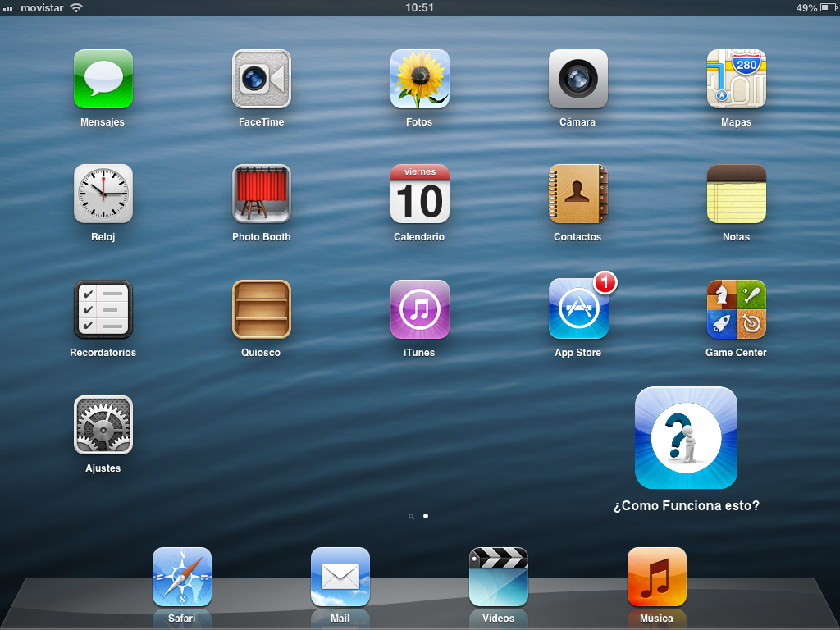Image resolution: width=840 pixels, height=630 pixels.
Task: Open the Notas notepad app
Action: (736, 194)
